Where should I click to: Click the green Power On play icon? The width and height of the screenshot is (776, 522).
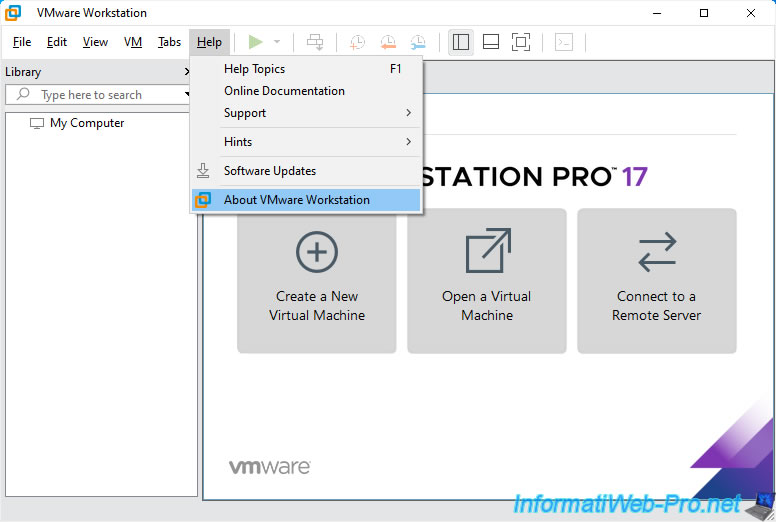pos(256,42)
